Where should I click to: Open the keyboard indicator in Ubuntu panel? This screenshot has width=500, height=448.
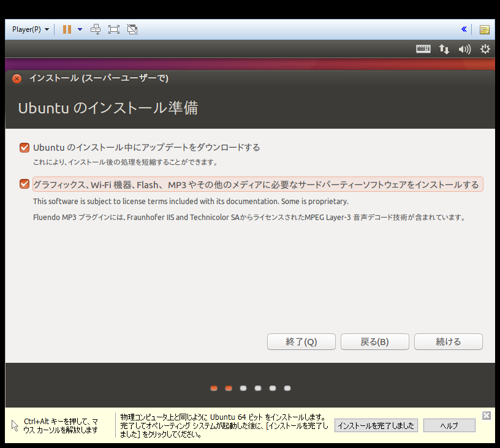pos(423,49)
